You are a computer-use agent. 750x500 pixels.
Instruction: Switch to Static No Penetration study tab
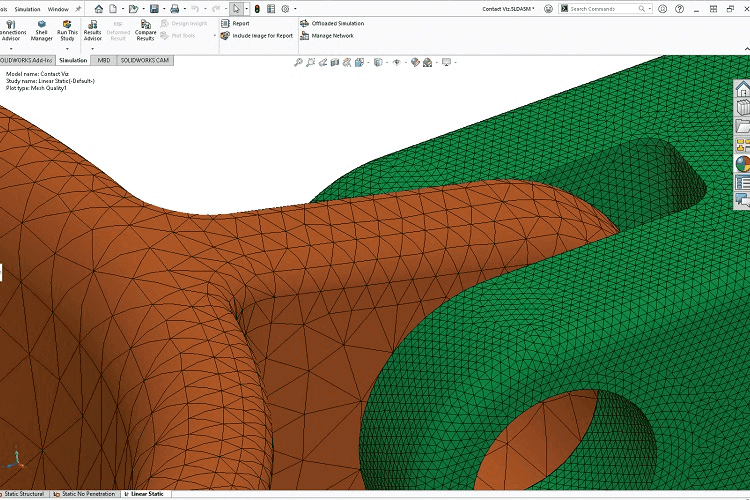(85, 494)
